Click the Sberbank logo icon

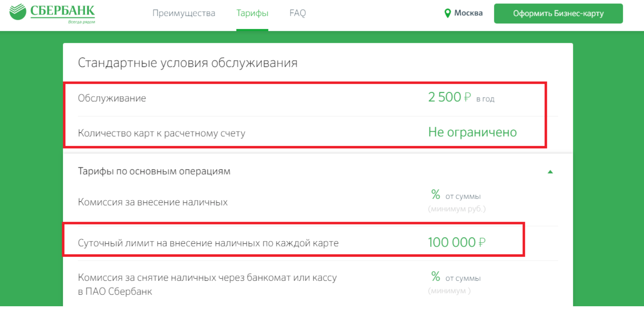[18, 12]
